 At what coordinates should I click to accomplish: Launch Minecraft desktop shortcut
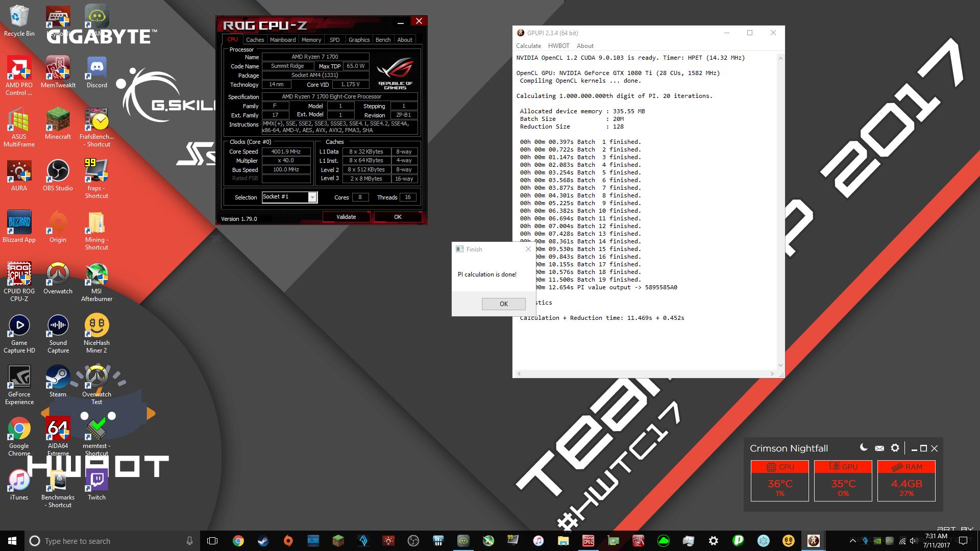[58, 123]
